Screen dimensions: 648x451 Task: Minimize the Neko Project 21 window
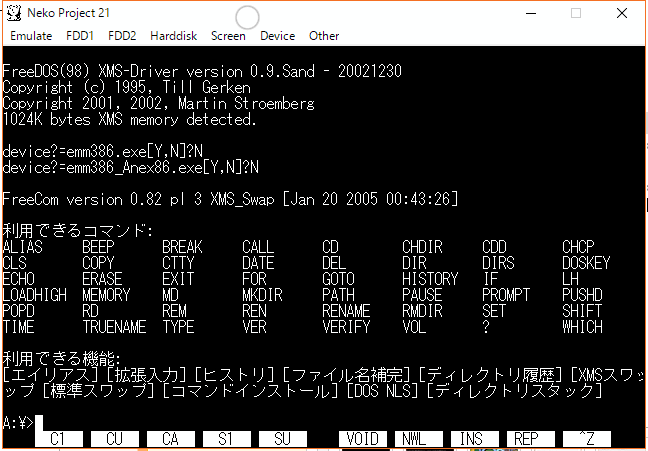530,14
